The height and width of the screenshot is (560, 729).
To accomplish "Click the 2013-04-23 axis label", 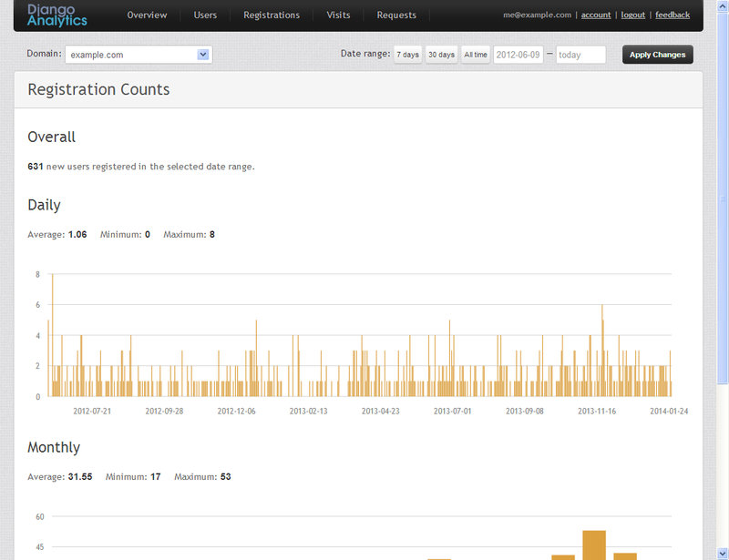I will tap(380, 411).
